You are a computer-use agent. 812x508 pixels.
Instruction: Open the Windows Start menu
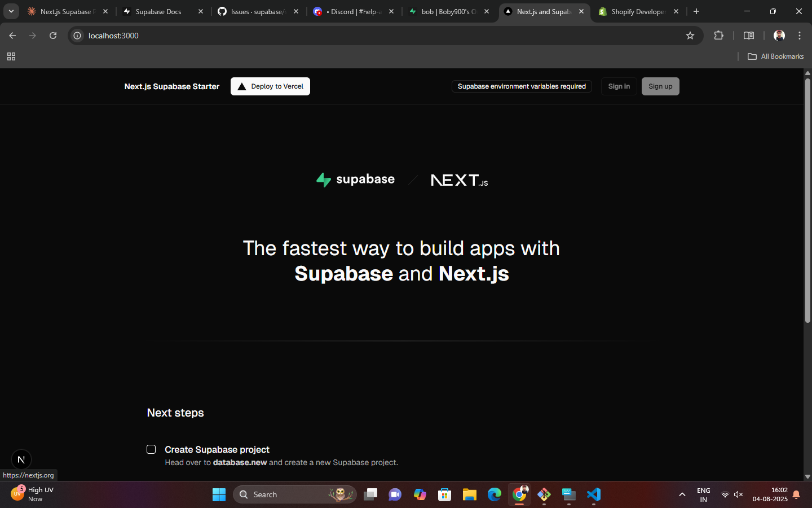click(x=219, y=495)
